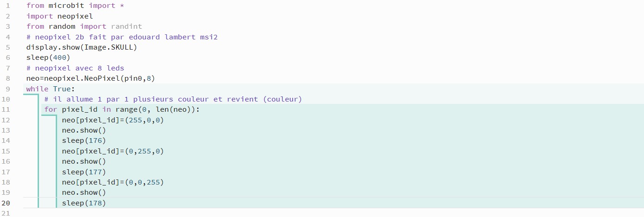Place cursor in the sleep(176) call
This screenshot has height=217, width=644.
click(84, 140)
